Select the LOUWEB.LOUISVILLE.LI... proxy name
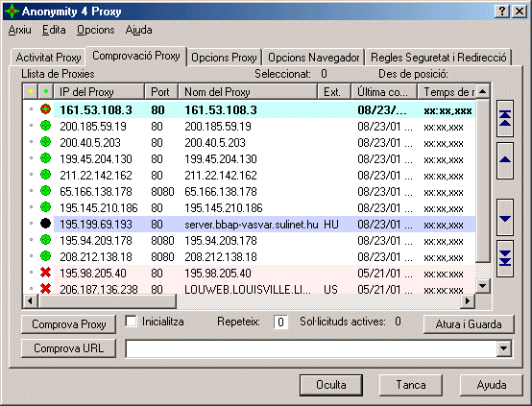532x406 pixels. pos(248,289)
